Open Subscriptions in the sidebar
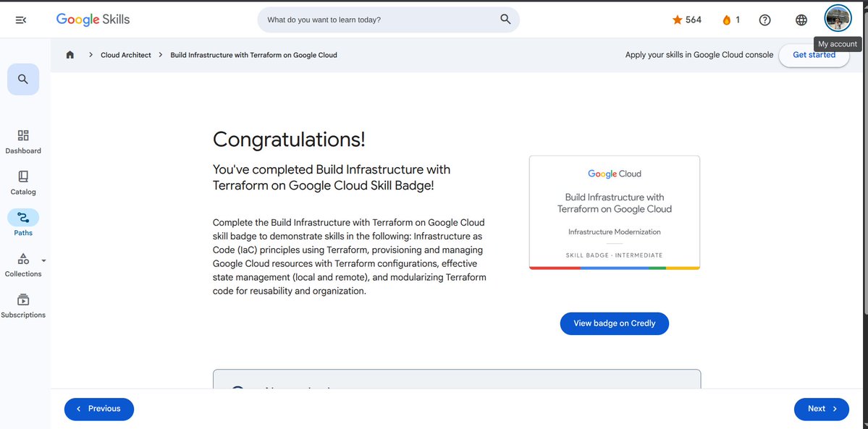The image size is (868, 429). 23,306
